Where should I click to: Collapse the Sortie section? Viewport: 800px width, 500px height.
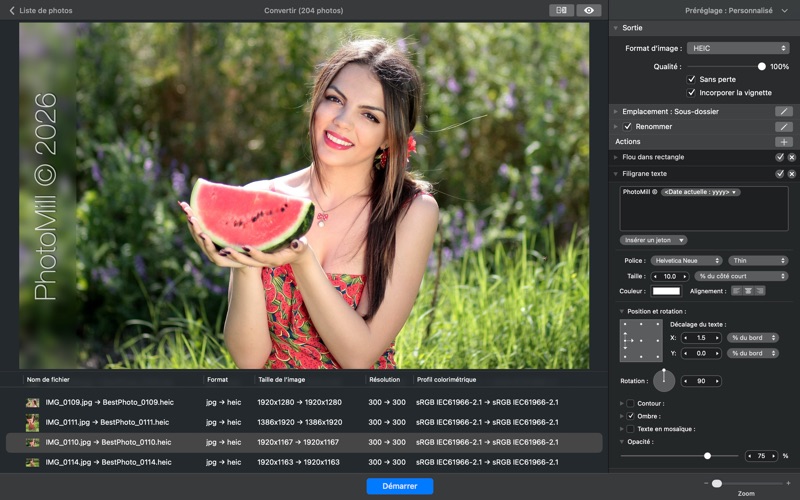(x=616, y=28)
